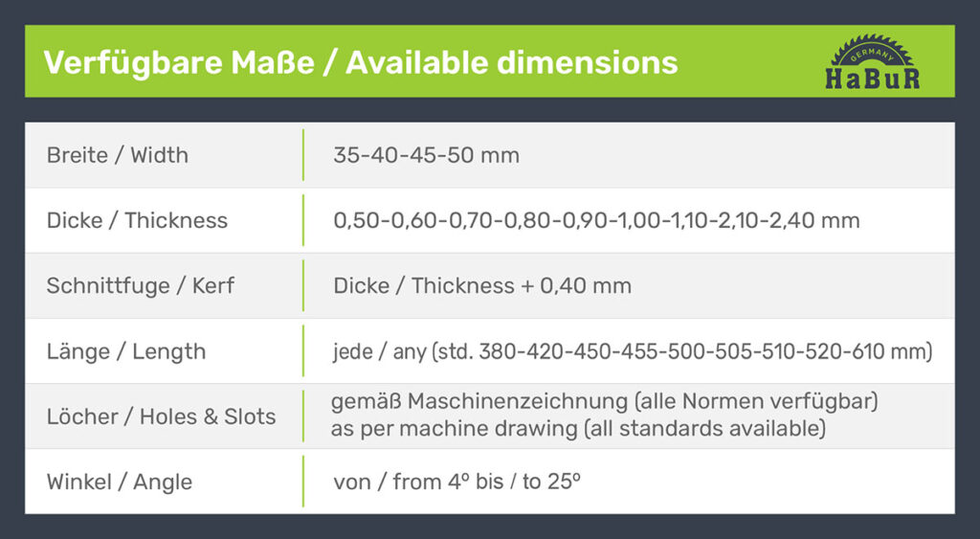Select the Länge / Length row label
The height and width of the screenshot is (539, 980).
coord(125,351)
